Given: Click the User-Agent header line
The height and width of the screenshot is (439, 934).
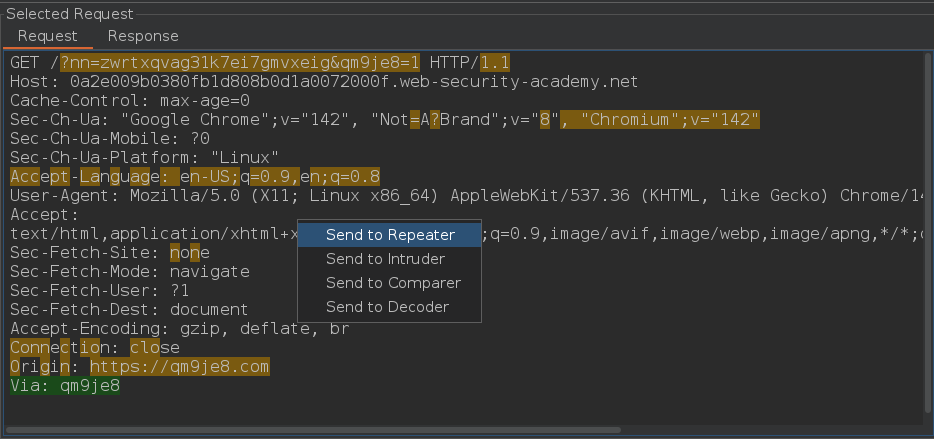Looking at the screenshot, I should pyautogui.click(x=400, y=196).
